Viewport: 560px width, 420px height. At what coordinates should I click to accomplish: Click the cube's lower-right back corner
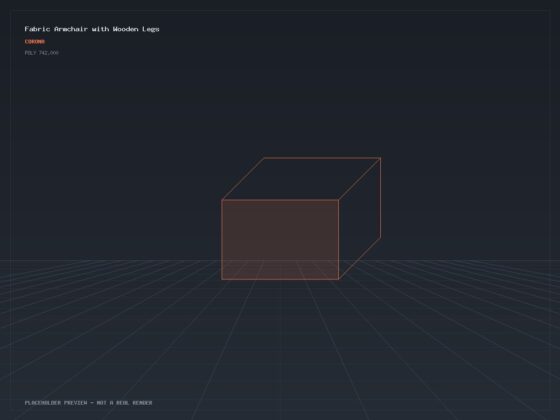[380, 237]
